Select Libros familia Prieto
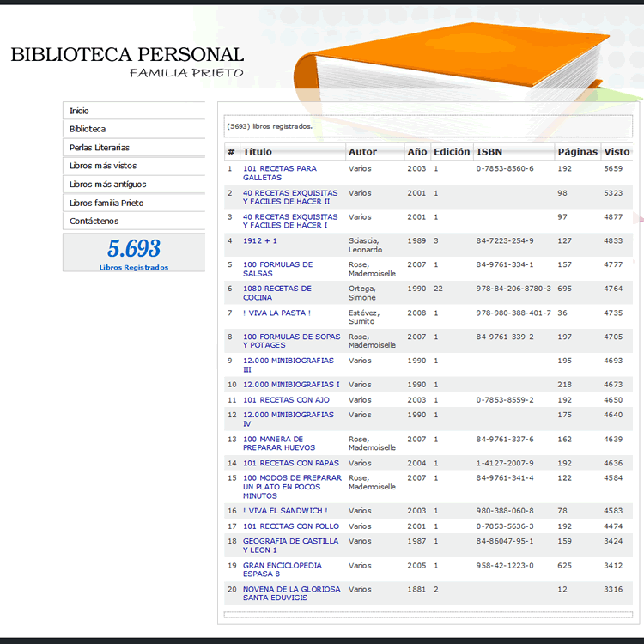This screenshot has width=644, height=644. tap(106, 203)
